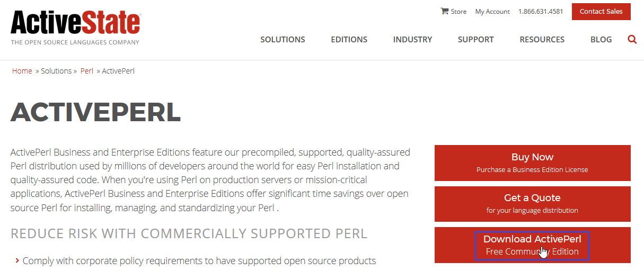Click the 1.866.631.4581 phone number
The width and height of the screenshot is (644, 271).
(541, 12)
